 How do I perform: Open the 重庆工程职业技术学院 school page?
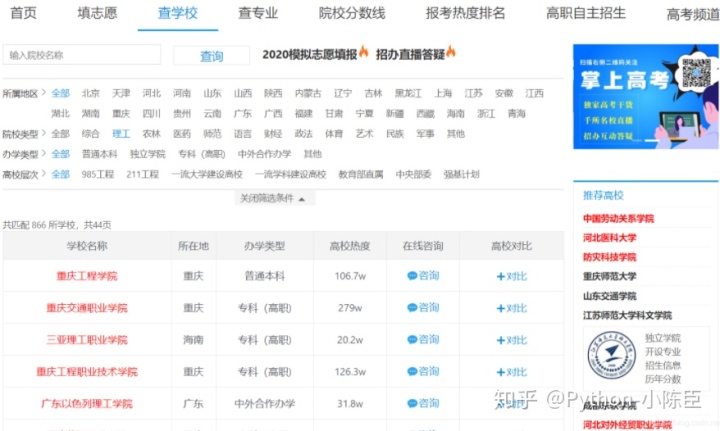click(x=87, y=372)
